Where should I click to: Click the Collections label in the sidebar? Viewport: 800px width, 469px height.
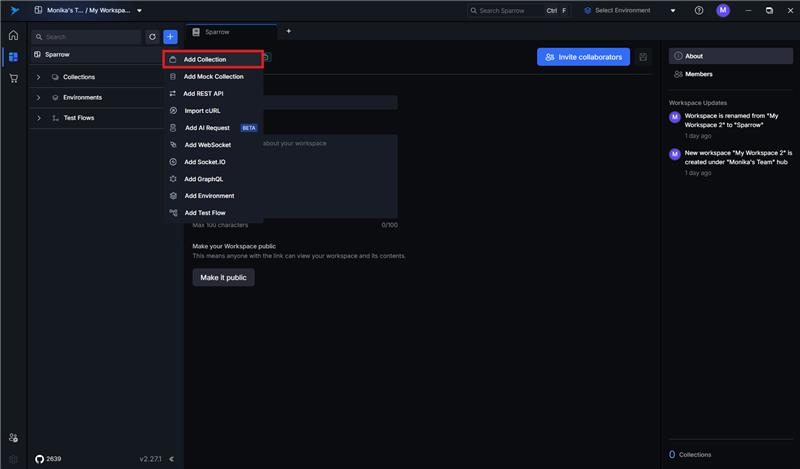[x=79, y=77]
